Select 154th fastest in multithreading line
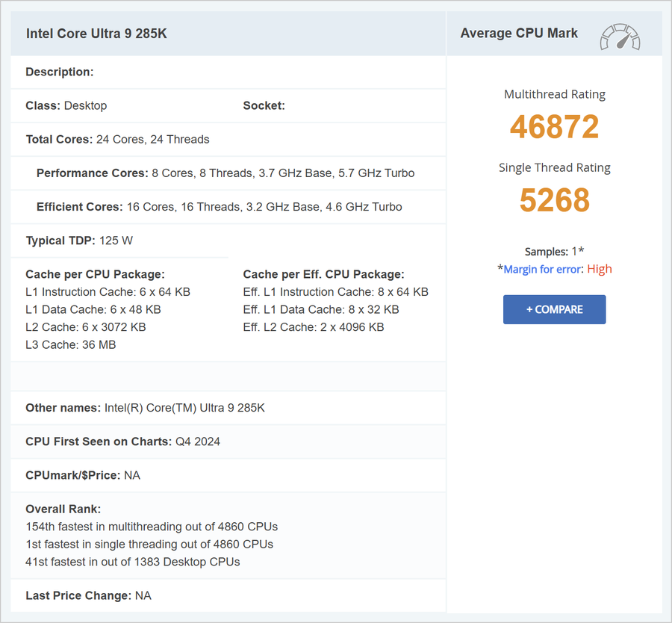This screenshot has height=623, width=672. click(152, 527)
